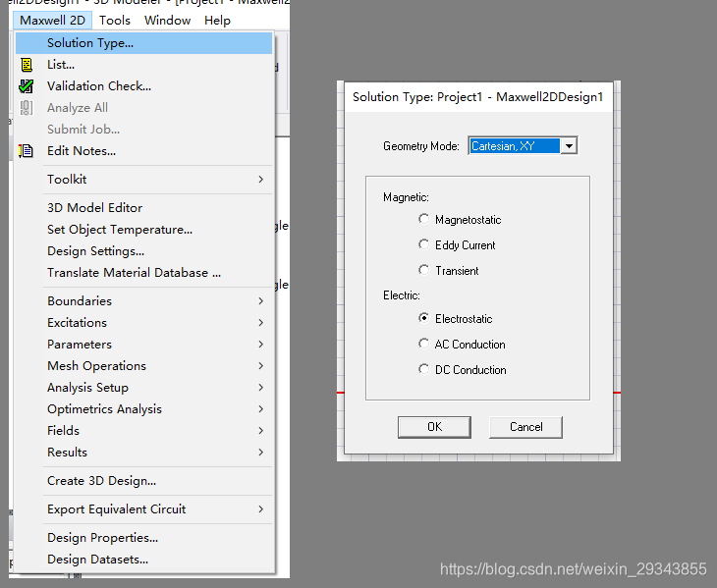This screenshot has height=588, width=717.
Task: Click the Edit Notes icon
Action: (27, 151)
